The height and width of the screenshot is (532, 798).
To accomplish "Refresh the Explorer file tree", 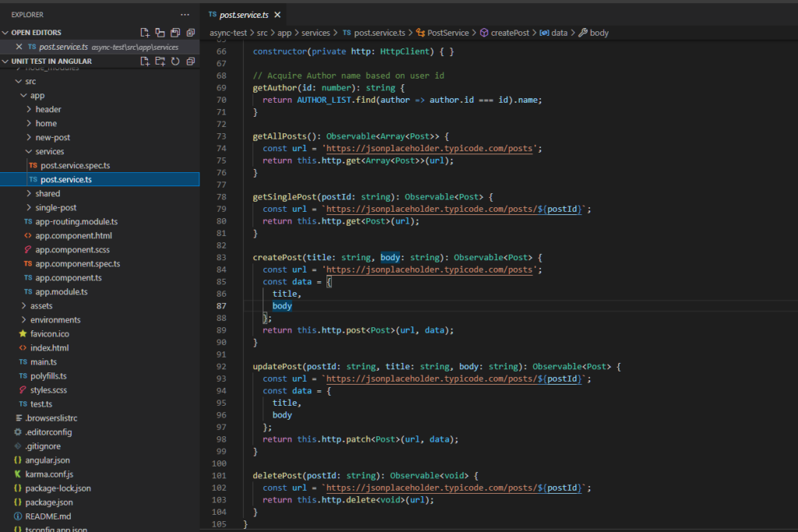I will pos(175,62).
